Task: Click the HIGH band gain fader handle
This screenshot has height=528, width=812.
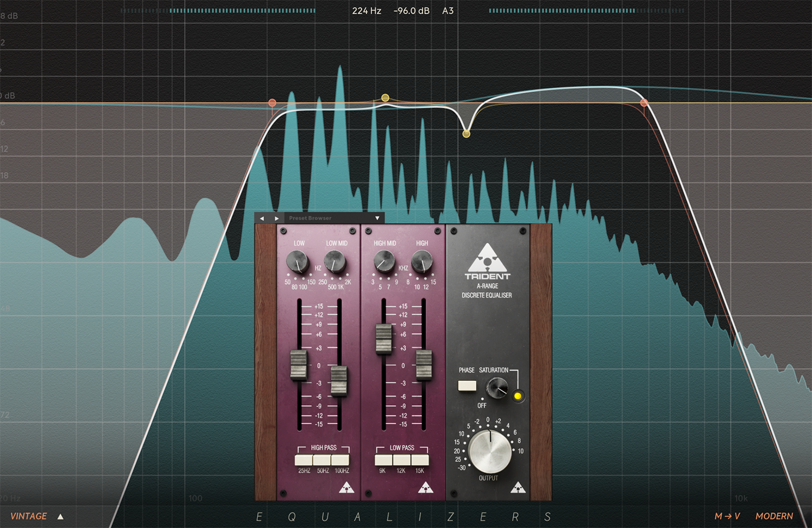Action: 424,365
